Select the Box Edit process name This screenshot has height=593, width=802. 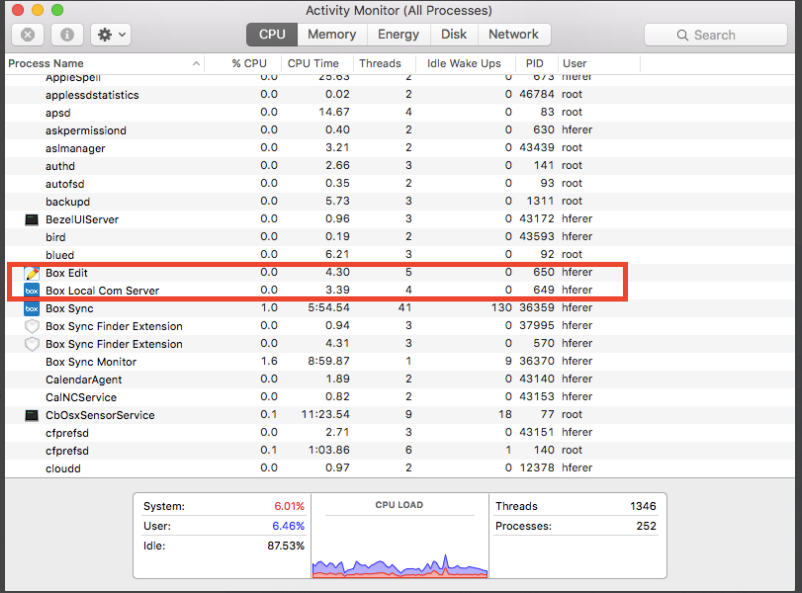point(66,273)
